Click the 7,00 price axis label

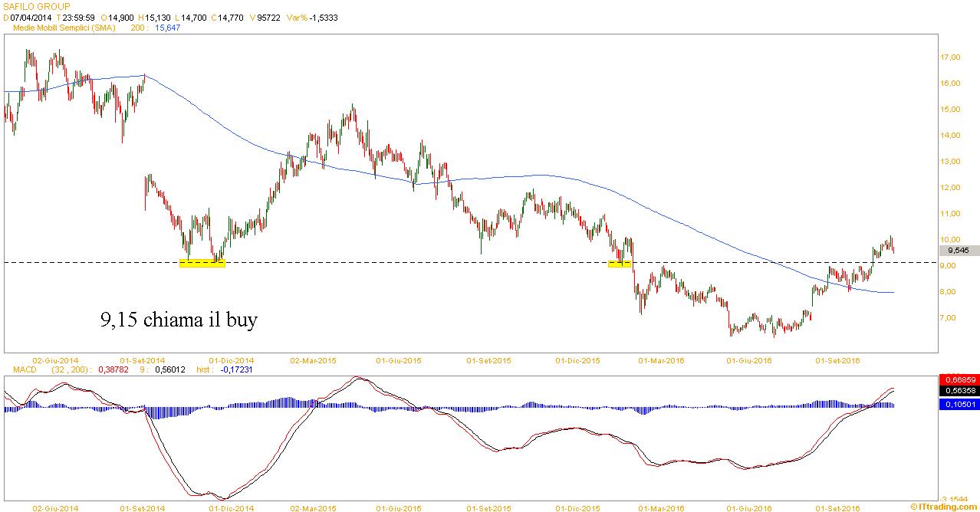coord(950,318)
